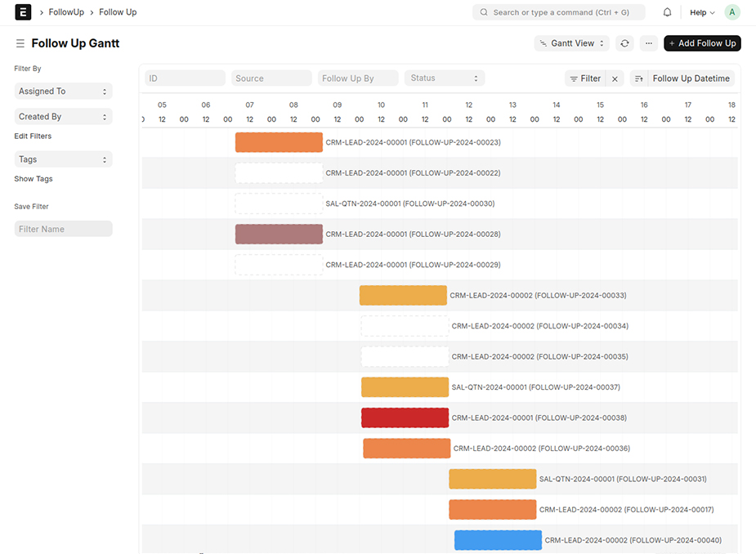Open the user avatar menu
Screen dimensions: 756x554
coord(731,11)
